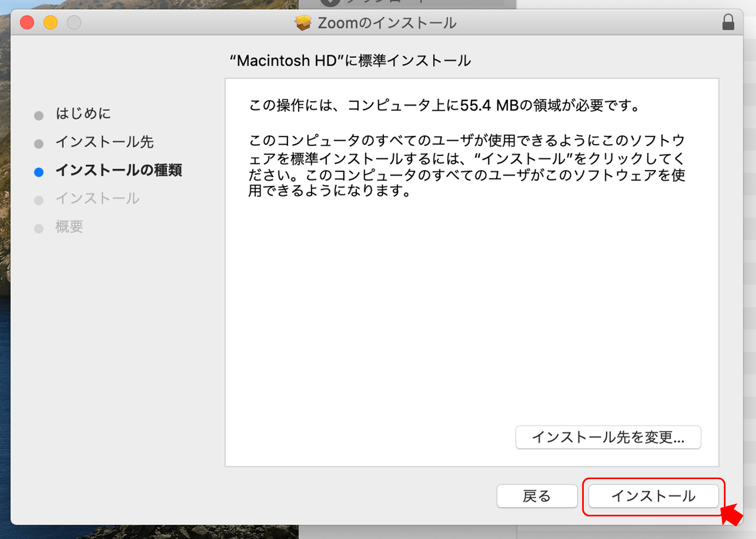Close the installer with the red button
Screen dimensions: 756x539
(x=27, y=23)
